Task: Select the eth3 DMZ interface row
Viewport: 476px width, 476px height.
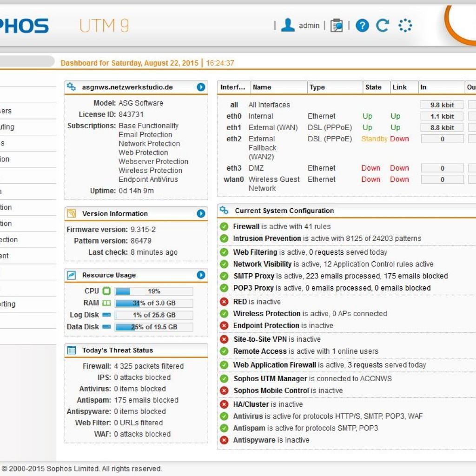Action: (x=346, y=168)
